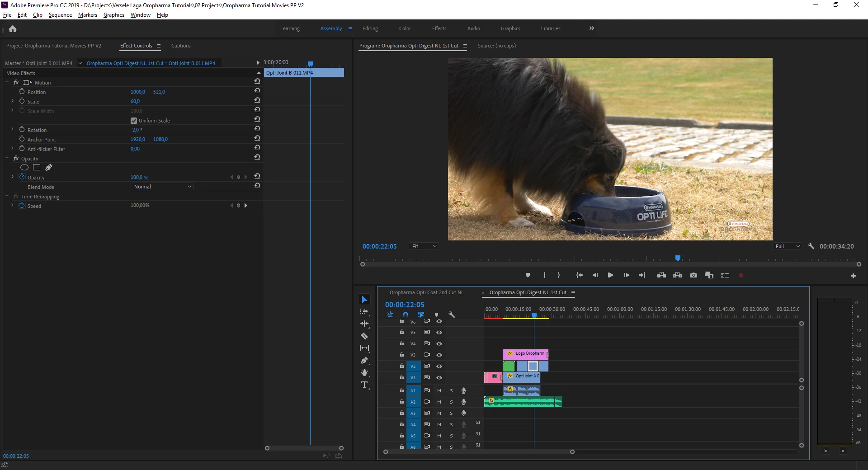The width and height of the screenshot is (868, 470).
Task: Open the Blend Mode Normal dropdown
Action: point(162,187)
